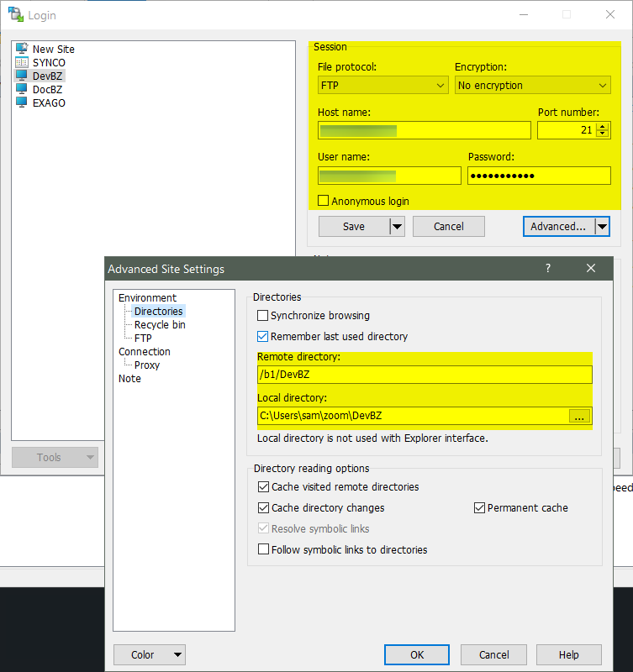Open the Save button dropdown arrow

pyautogui.click(x=397, y=226)
